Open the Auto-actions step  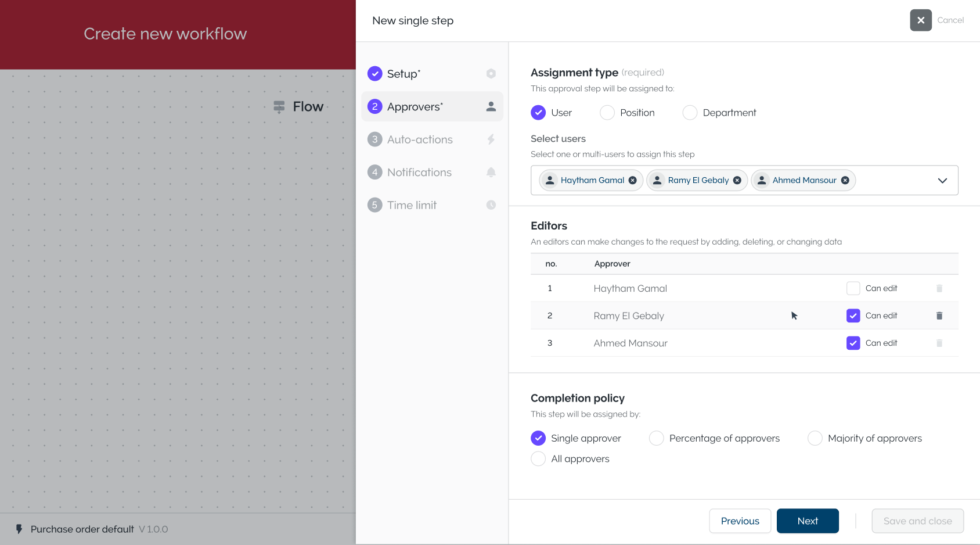pos(420,140)
